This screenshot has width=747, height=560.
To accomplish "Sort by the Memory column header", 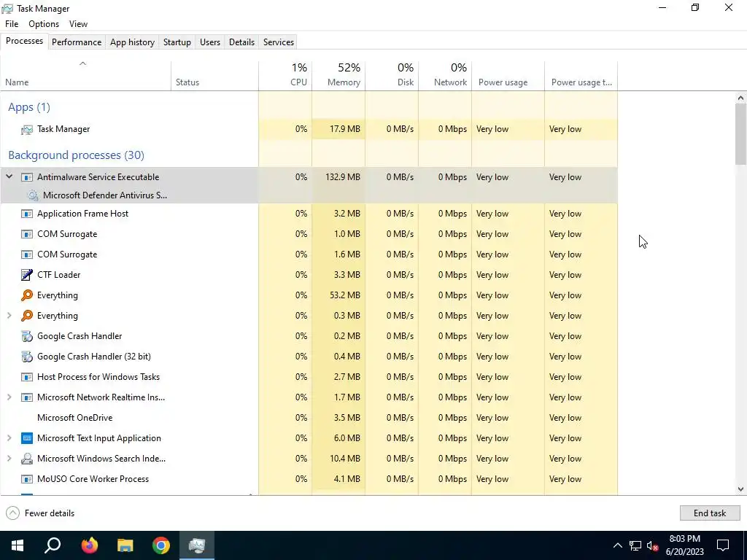I will [x=338, y=76].
